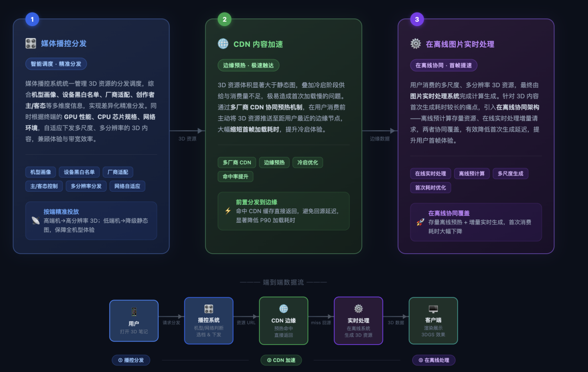Click the phone icon in the 用户 node
Screen dimensions: 588x372
pyautogui.click(x=134, y=312)
